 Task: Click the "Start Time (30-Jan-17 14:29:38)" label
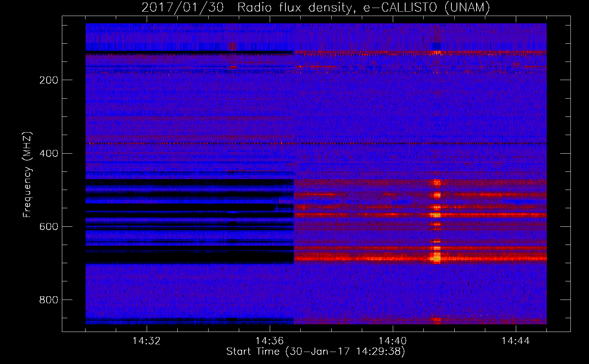click(316, 352)
